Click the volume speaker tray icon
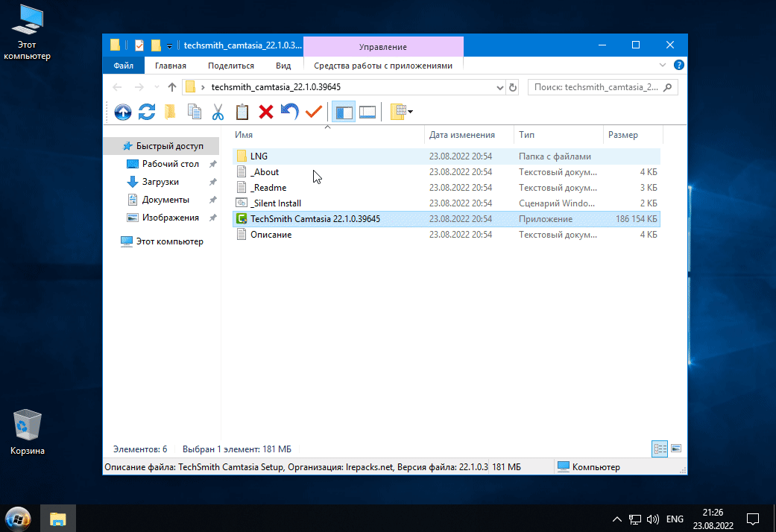Image resolution: width=776 pixels, height=532 pixels. (x=653, y=519)
